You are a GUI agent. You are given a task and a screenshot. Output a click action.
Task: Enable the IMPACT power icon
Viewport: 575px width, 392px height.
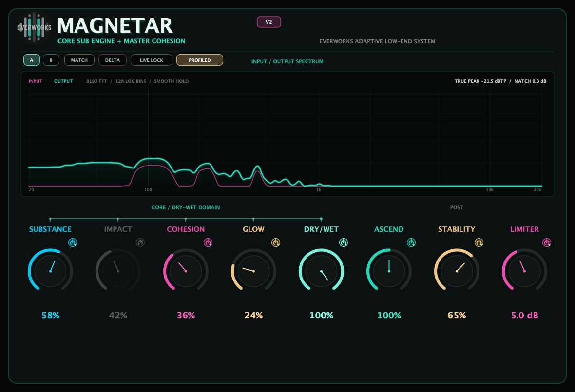(x=140, y=243)
